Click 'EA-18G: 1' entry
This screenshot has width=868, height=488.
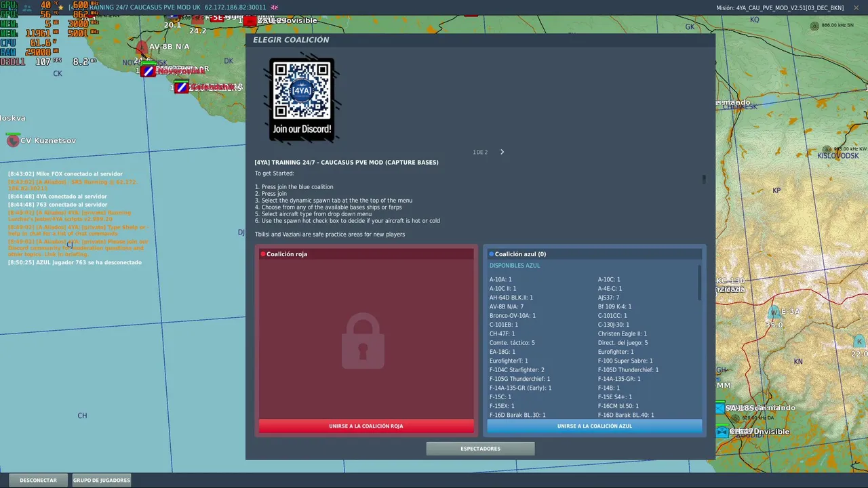point(502,352)
